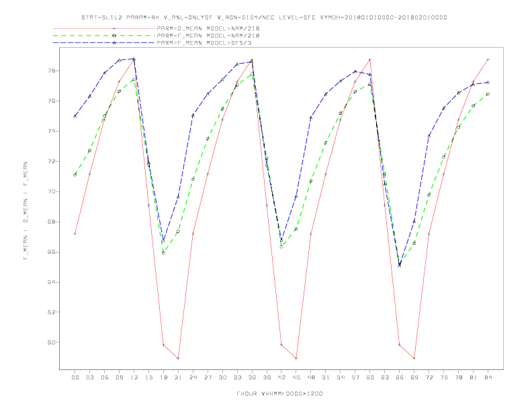Click the x-axis tick label 84
The height and width of the screenshot is (411, 532).
(488, 377)
